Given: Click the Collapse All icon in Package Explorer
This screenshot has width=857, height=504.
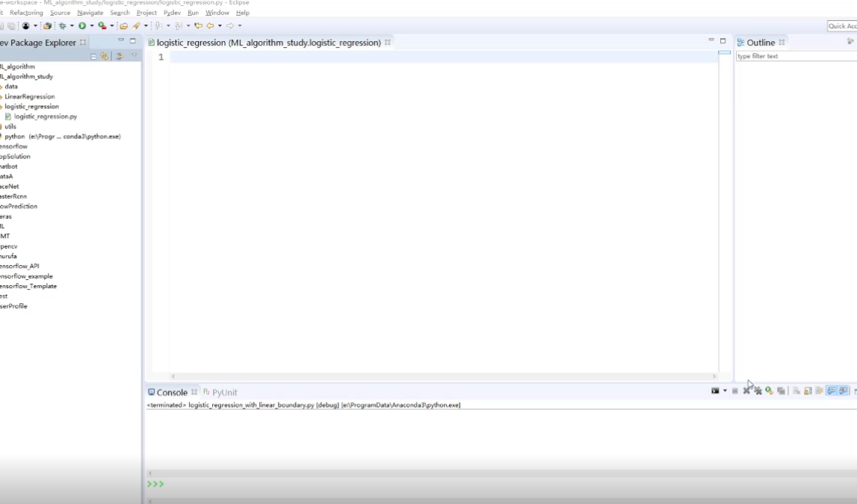Looking at the screenshot, I should click(x=94, y=56).
